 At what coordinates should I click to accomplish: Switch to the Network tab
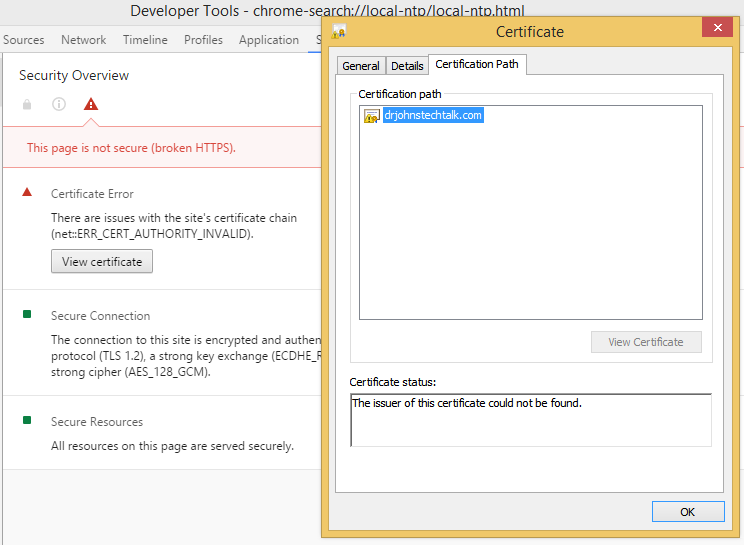[x=84, y=40]
